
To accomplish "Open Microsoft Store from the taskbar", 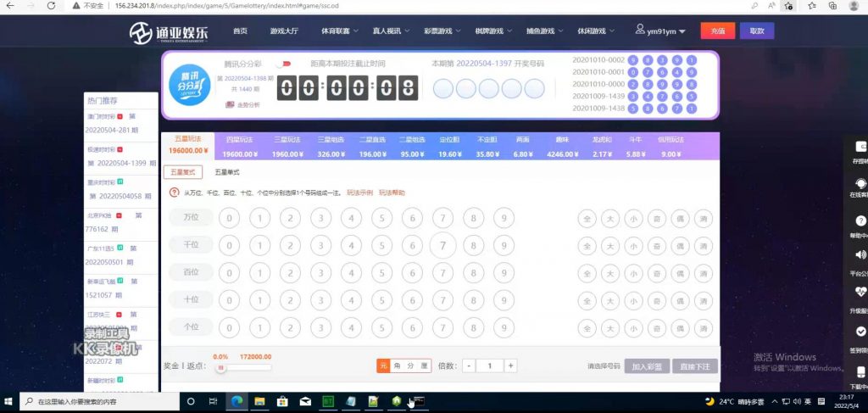I will (282, 401).
